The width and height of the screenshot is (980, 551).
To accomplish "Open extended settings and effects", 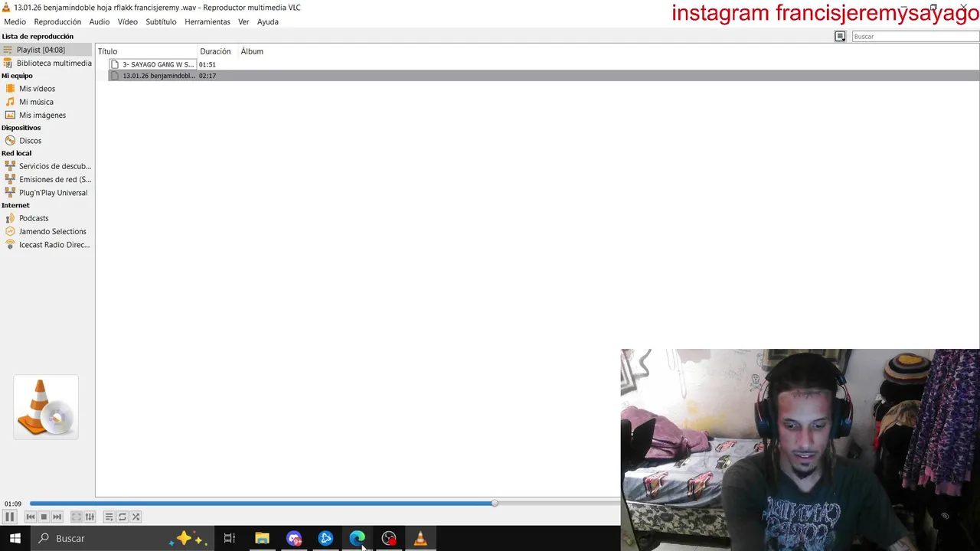I will tap(90, 517).
